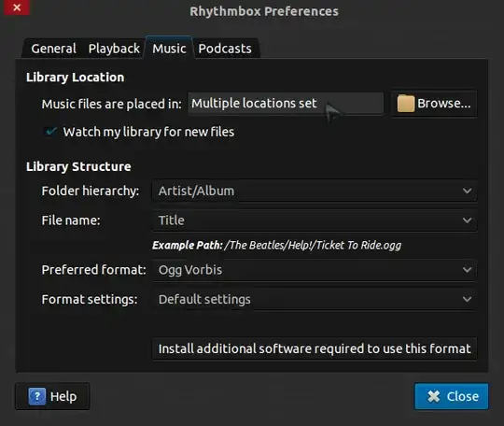Click the Rhythmbox Preferences window title

coord(264,11)
